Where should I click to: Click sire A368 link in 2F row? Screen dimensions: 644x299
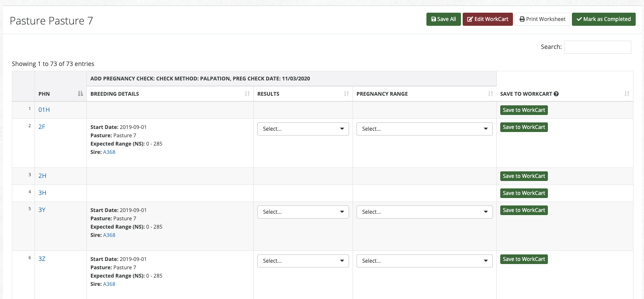[109, 152]
